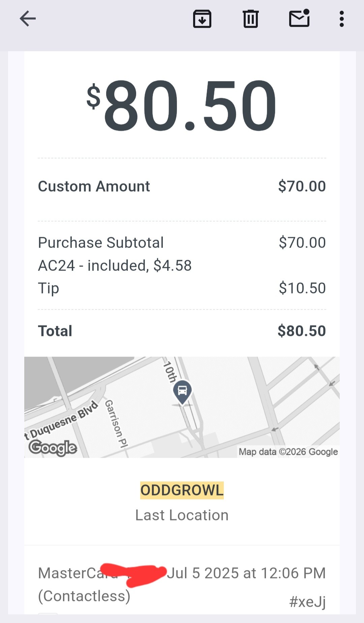This screenshot has height=623, width=364.
Task: Tap the 10th street label on the map
Action: tap(170, 372)
